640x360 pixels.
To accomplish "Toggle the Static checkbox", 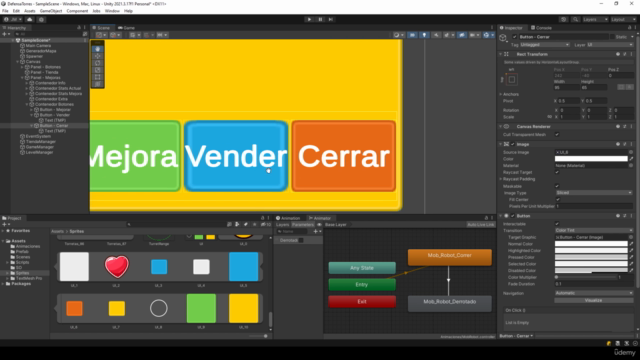I will click(x=612, y=37).
